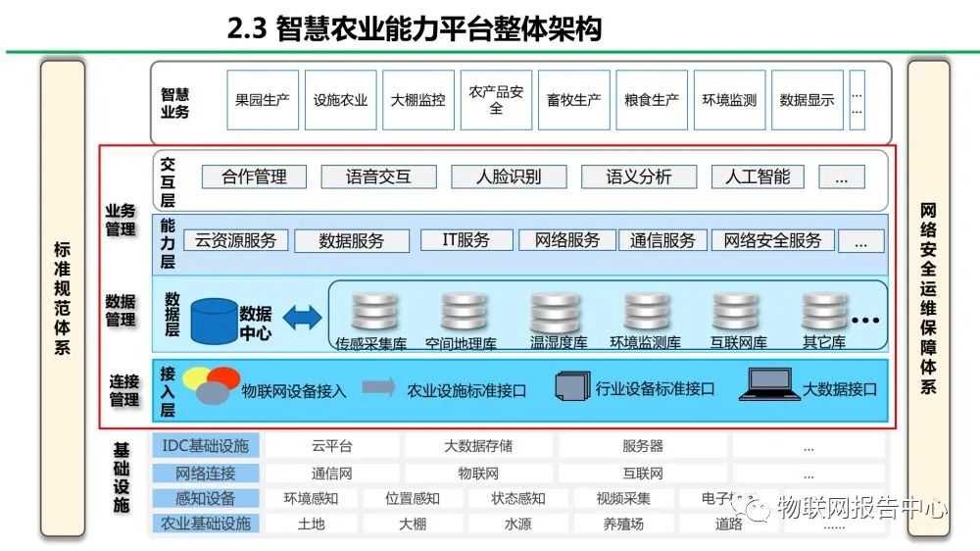Image resolution: width=980 pixels, height=551 pixels.
Task: Click the laptop icon beside 大数据接口
Action: (x=769, y=384)
